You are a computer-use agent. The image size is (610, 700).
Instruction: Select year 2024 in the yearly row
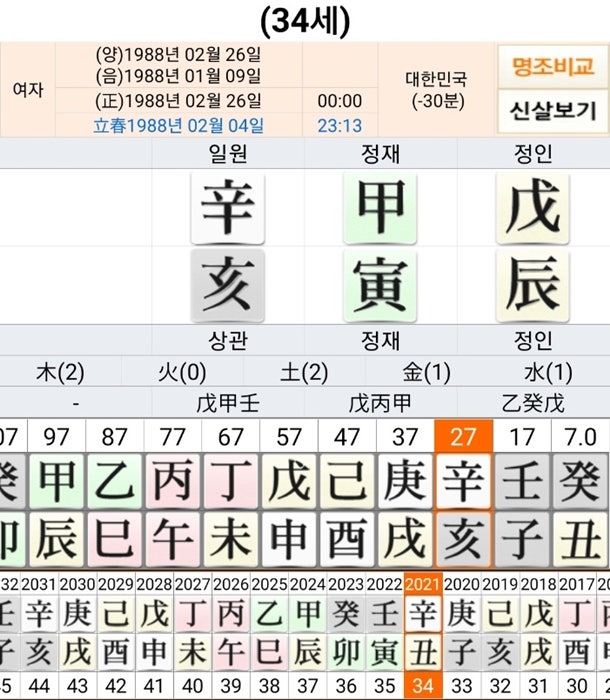point(308,584)
